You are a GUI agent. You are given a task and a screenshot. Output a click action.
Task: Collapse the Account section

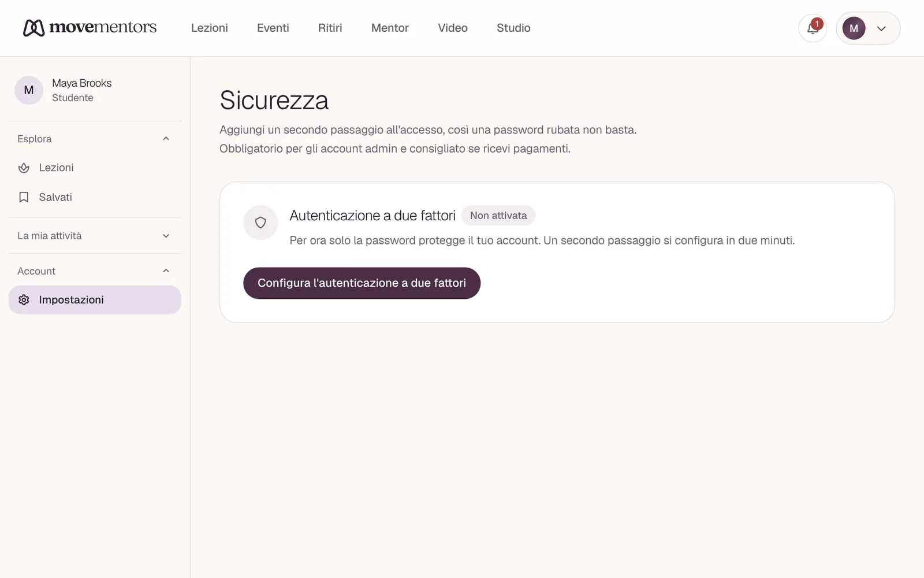coord(95,271)
